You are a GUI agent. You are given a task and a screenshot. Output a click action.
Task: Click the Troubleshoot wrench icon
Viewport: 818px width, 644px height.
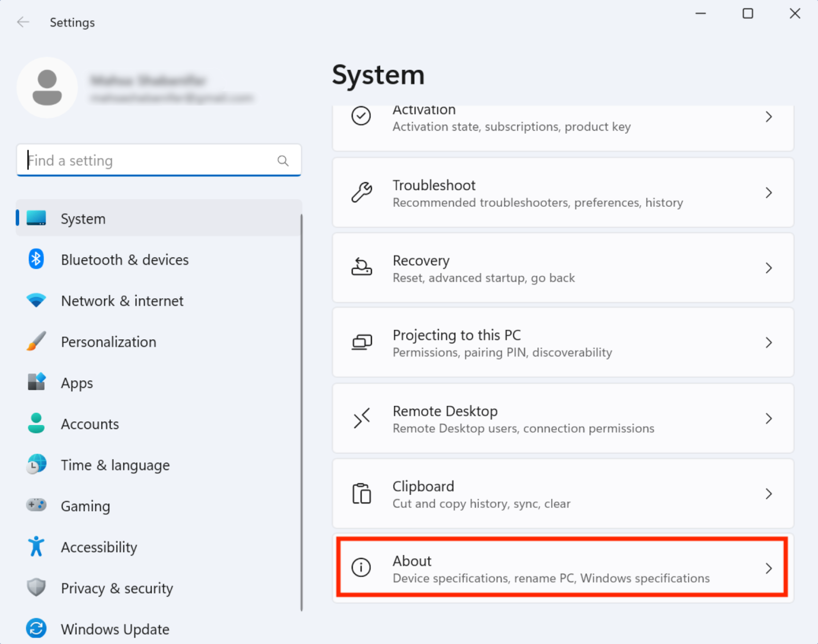click(362, 193)
